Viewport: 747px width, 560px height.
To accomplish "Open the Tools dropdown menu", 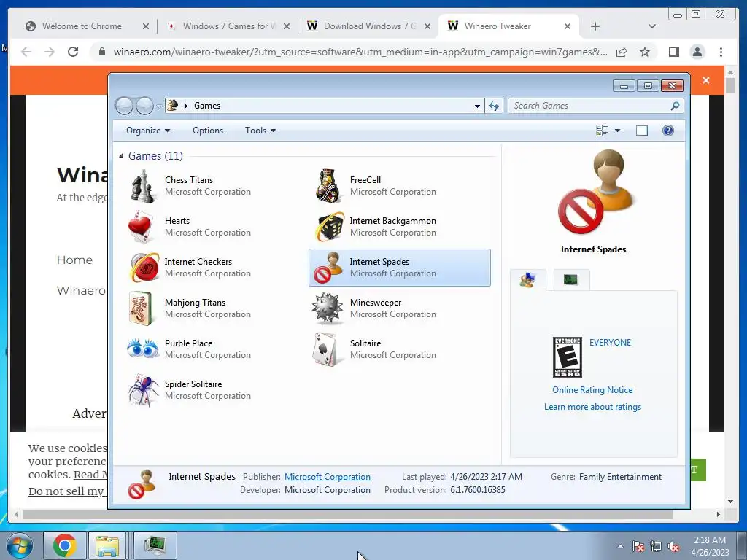I will tap(260, 131).
